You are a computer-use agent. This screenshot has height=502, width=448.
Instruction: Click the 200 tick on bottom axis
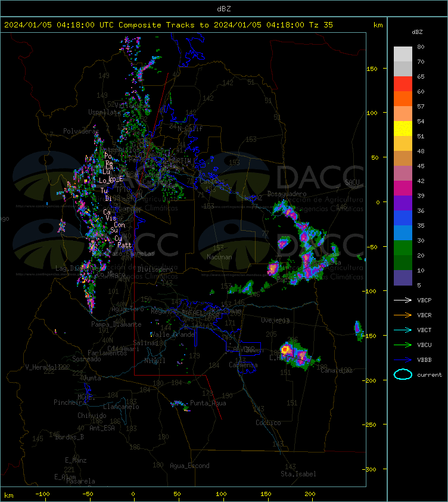pyautogui.click(x=310, y=494)
